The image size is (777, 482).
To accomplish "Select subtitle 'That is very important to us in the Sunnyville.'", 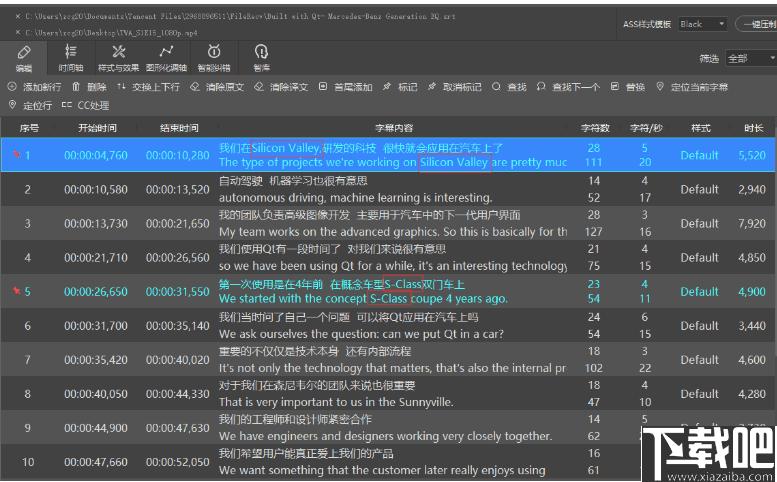I will 336,402.
